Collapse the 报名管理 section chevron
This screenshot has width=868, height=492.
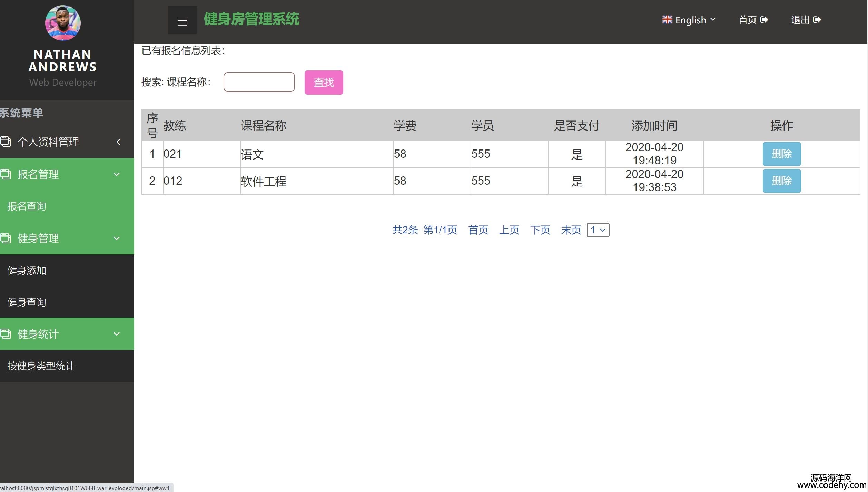click(x=117, y=174)
